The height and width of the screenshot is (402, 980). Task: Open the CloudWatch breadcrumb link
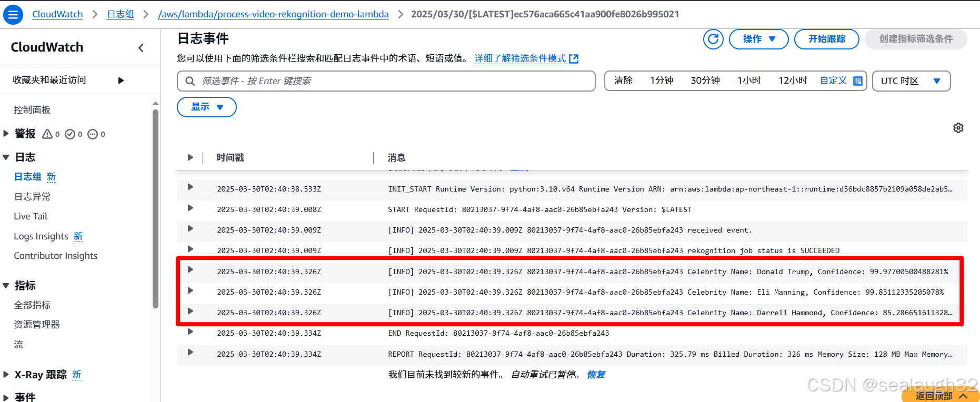pos(57,14)
